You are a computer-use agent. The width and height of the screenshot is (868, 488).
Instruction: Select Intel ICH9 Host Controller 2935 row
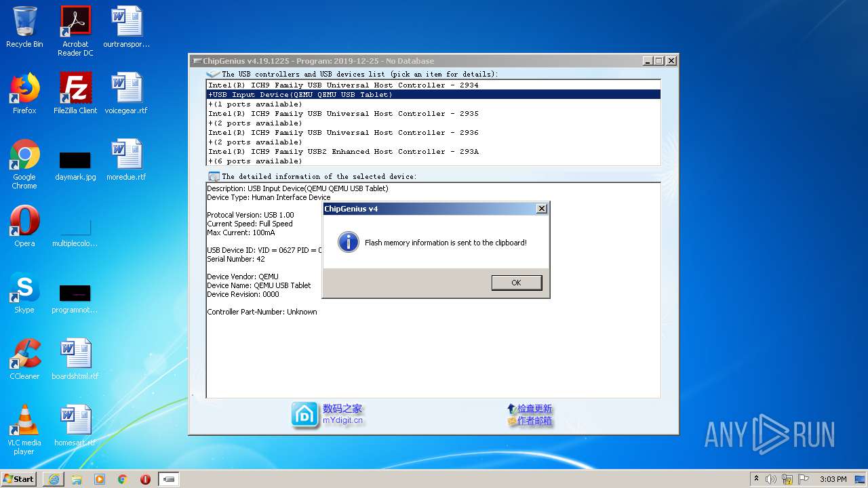(x=433, y=113)
